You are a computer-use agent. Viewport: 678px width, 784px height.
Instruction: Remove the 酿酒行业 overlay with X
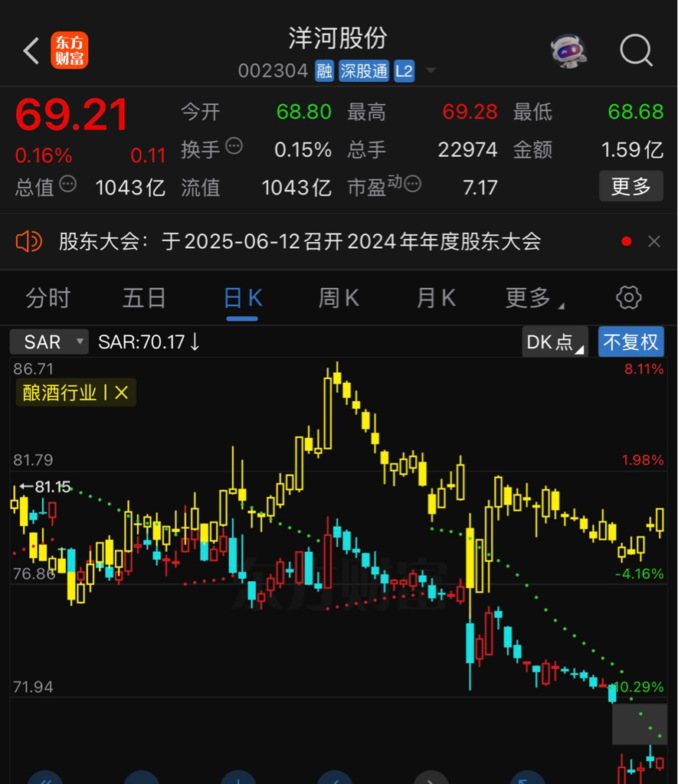(122, 393)
